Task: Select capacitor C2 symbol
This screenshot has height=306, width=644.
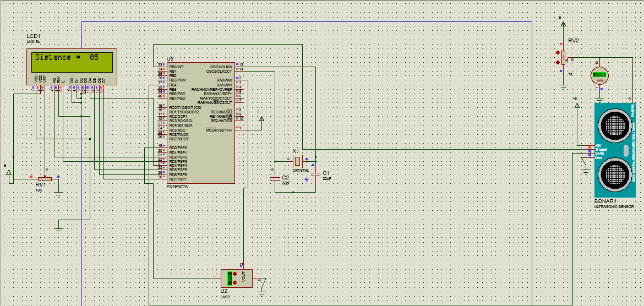Action: coord(275,178)
